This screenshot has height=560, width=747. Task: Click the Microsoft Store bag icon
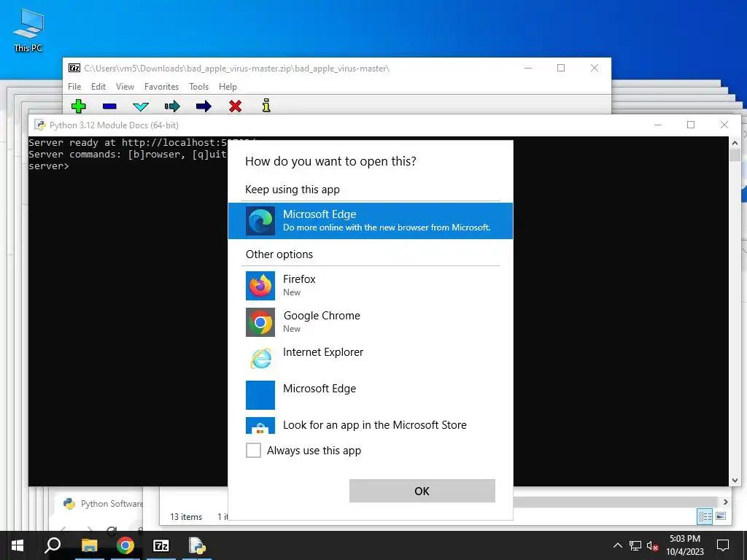(260, 426)
